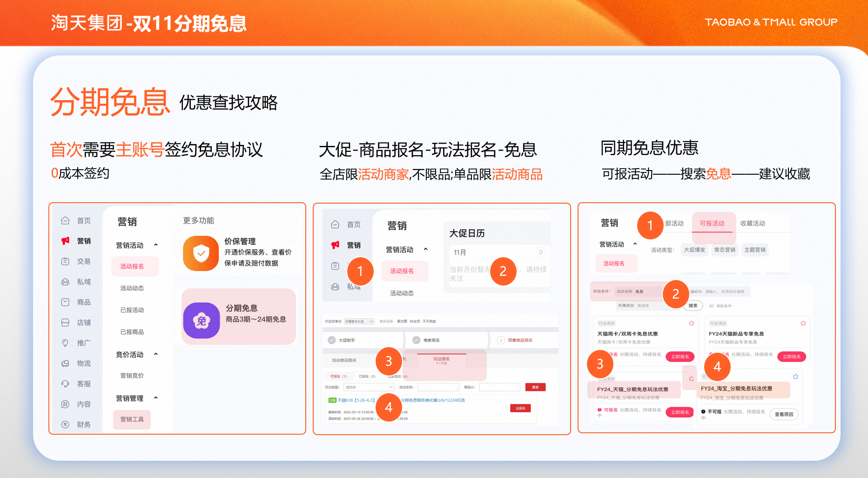
Task: Click the 查看原因 button
Action: point(784,414)
